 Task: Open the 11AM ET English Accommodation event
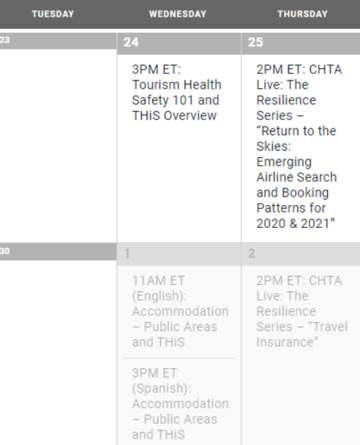tap(180, 311)
